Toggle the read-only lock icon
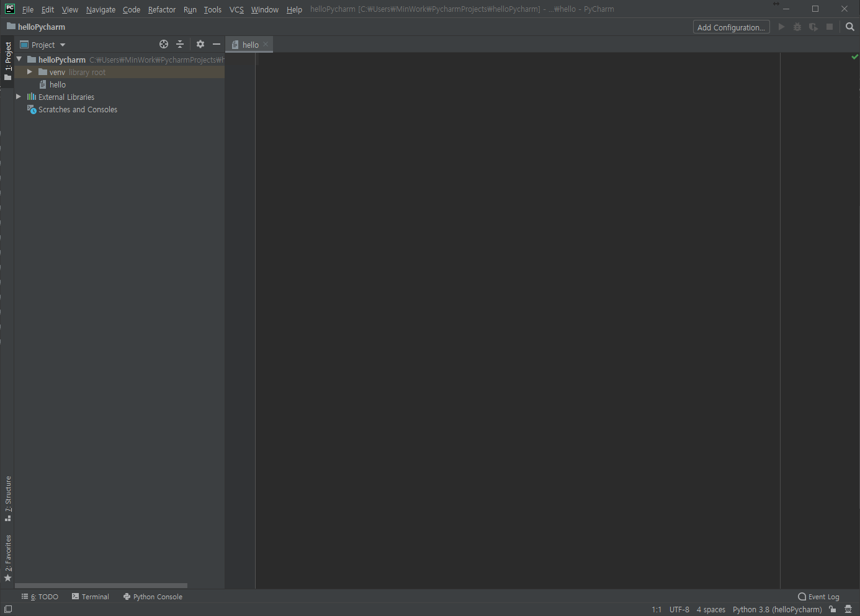Screen dimensions: 860x616 click(833, 609)
